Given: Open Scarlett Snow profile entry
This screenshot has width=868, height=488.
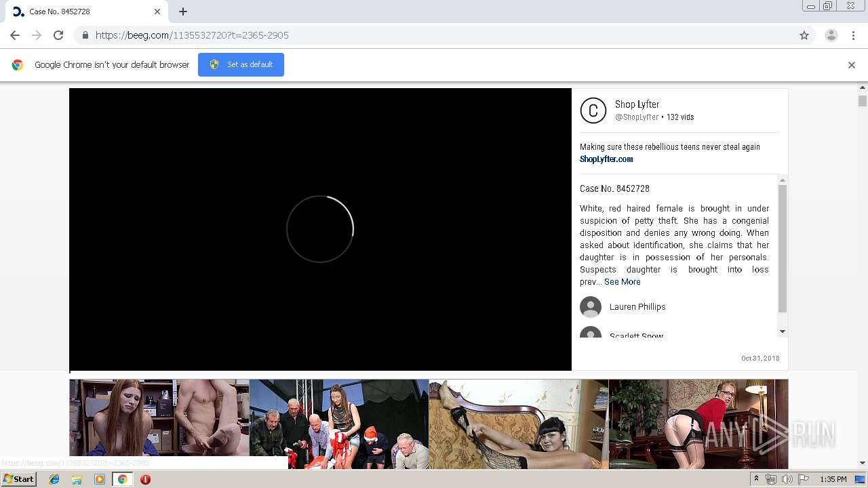Looking at the screenshot, I should (x=636, y=335).
